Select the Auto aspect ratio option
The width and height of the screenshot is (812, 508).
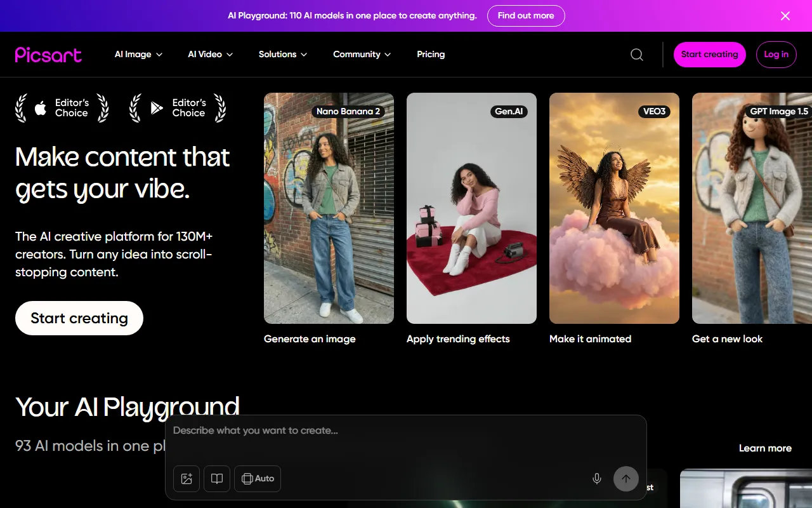[x=258, y=479]
